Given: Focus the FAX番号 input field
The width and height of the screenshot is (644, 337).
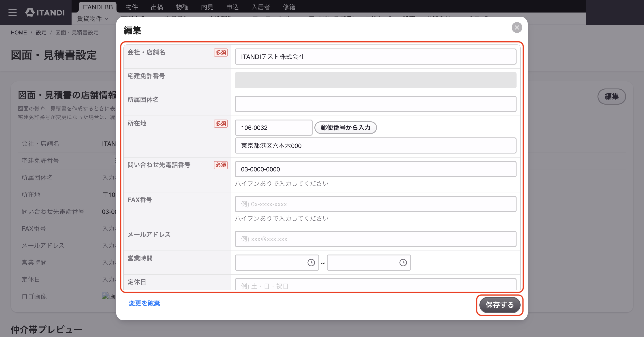Looking at the screenshot, I should (x=375, y=204).
